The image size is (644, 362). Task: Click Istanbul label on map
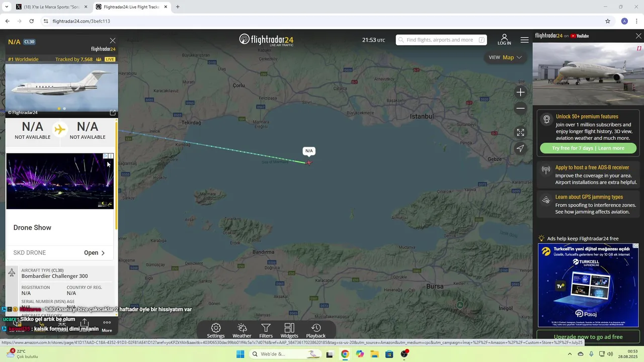[422, 116]
